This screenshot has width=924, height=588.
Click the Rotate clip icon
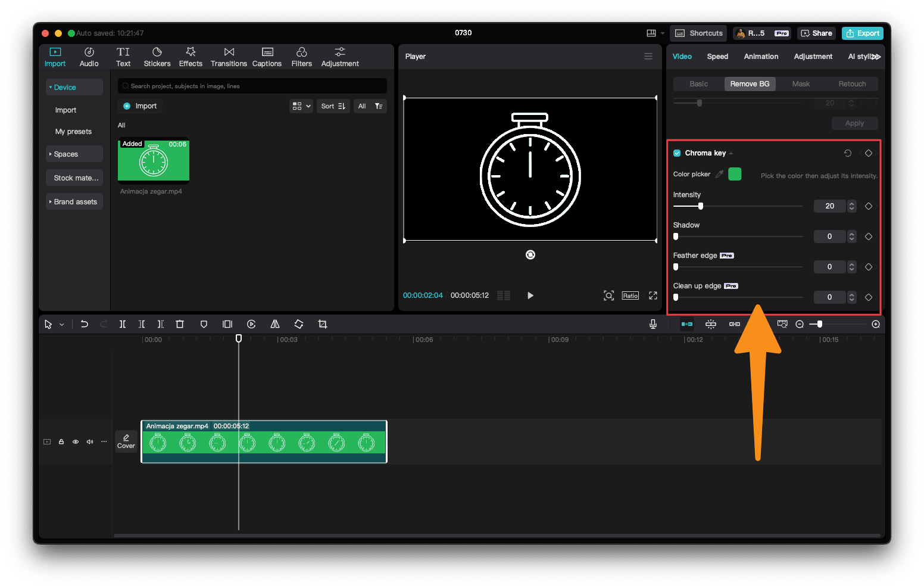coord(299,324)
